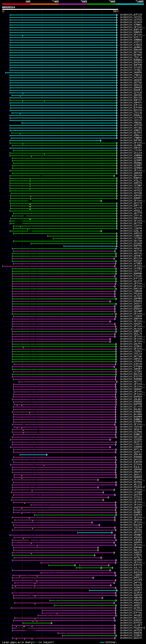Click label UniRef100_B3MIM4
Viewport: 146px width, 644px height.
(131, 462)
